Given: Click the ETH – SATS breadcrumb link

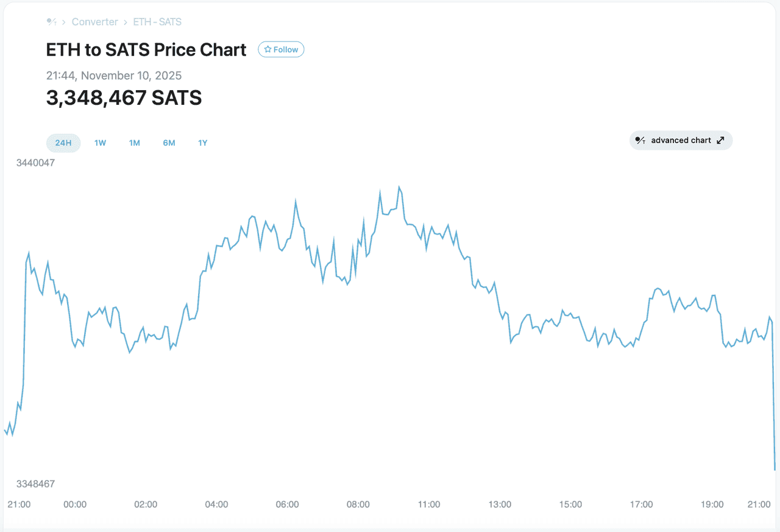Looking at the screenshot, I should (157, 22).
